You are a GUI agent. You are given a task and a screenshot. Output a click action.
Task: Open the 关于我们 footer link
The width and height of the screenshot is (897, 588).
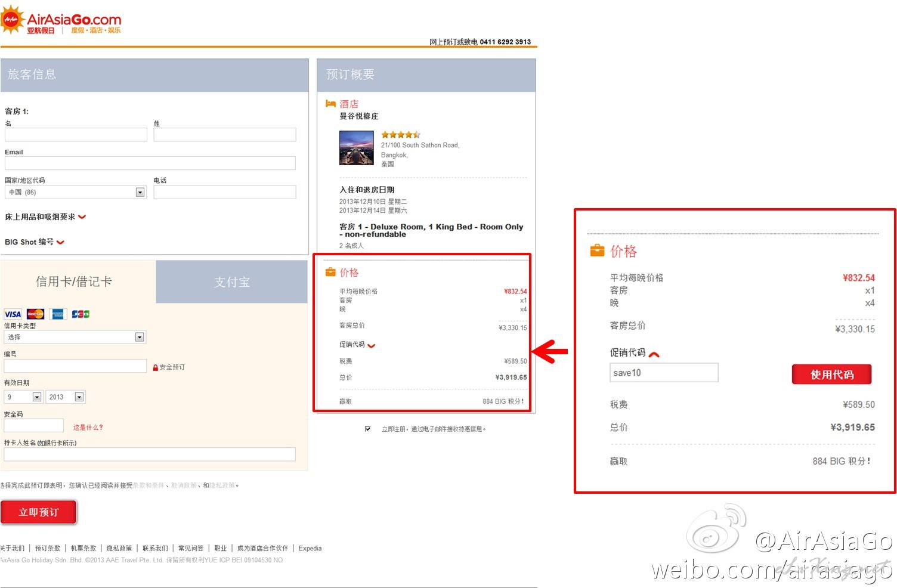click(x=13, y=548)
